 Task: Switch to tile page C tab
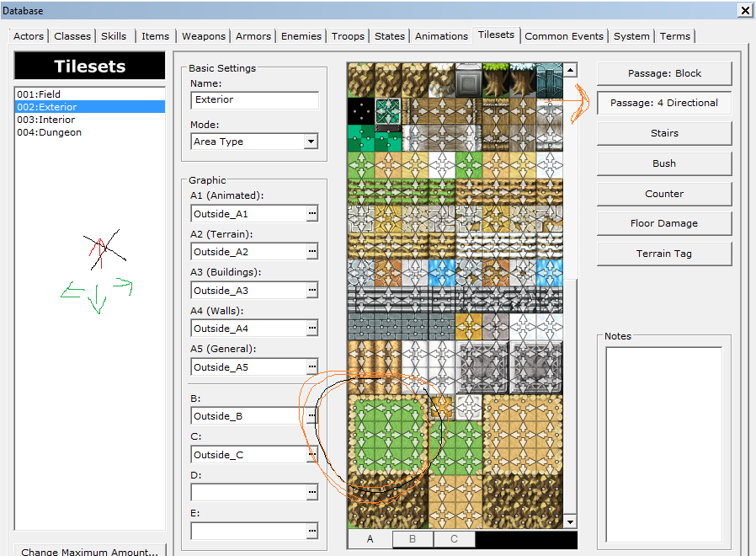click(454, 539)
